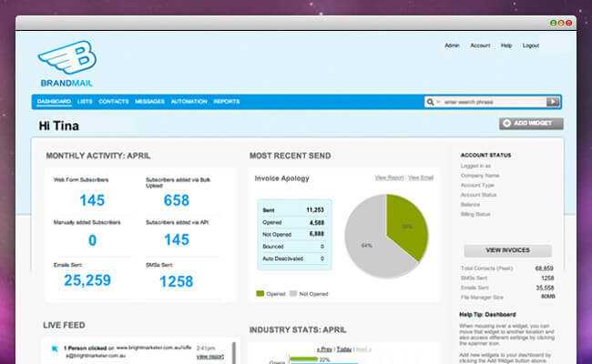Click the live feed cursor click icon
592x364 pixels.
pos(55,349)
